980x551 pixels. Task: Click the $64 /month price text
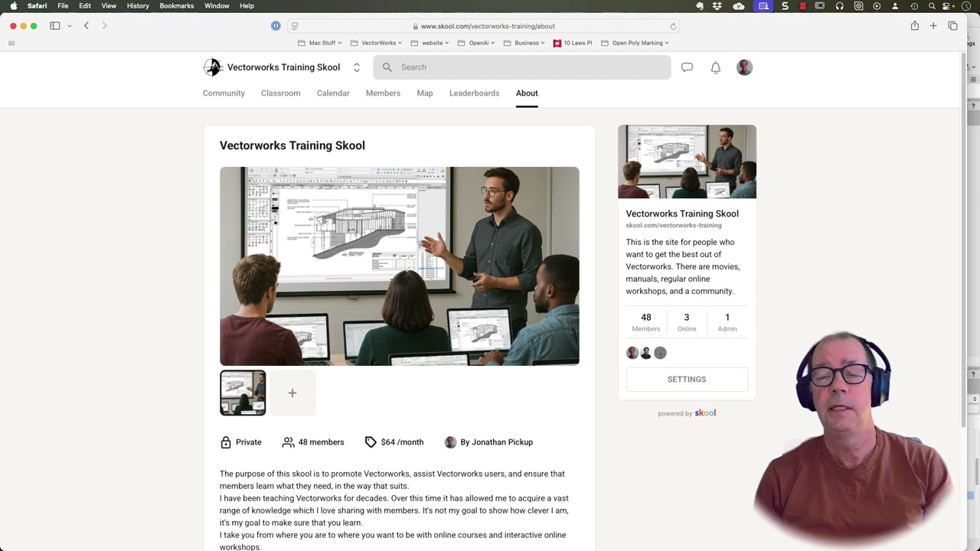(x=402, y=442)
